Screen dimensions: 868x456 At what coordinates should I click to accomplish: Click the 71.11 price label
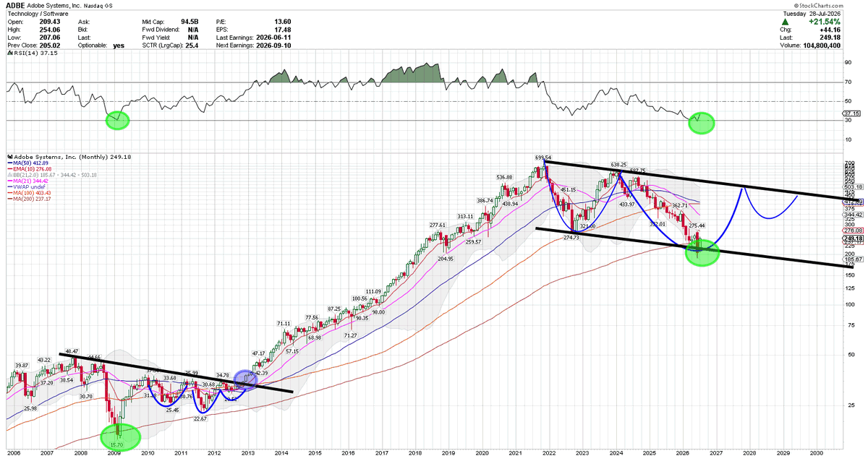[284, 323]
